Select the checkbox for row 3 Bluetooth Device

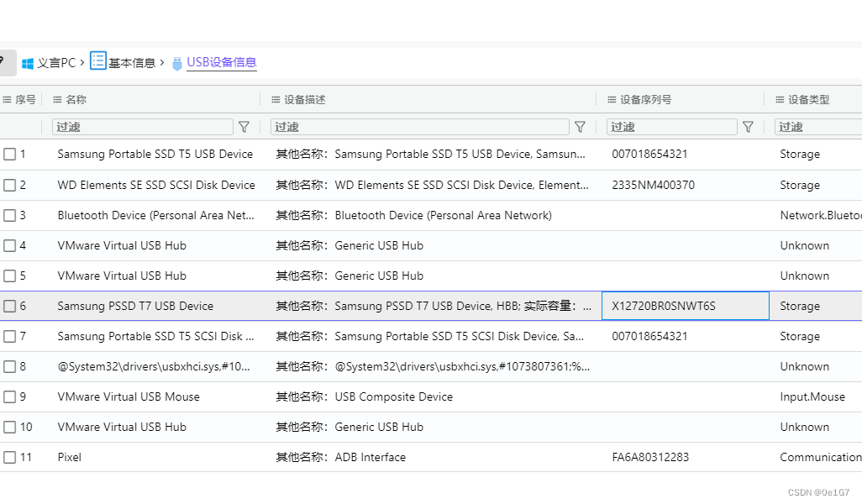click(x=9, y=215)
